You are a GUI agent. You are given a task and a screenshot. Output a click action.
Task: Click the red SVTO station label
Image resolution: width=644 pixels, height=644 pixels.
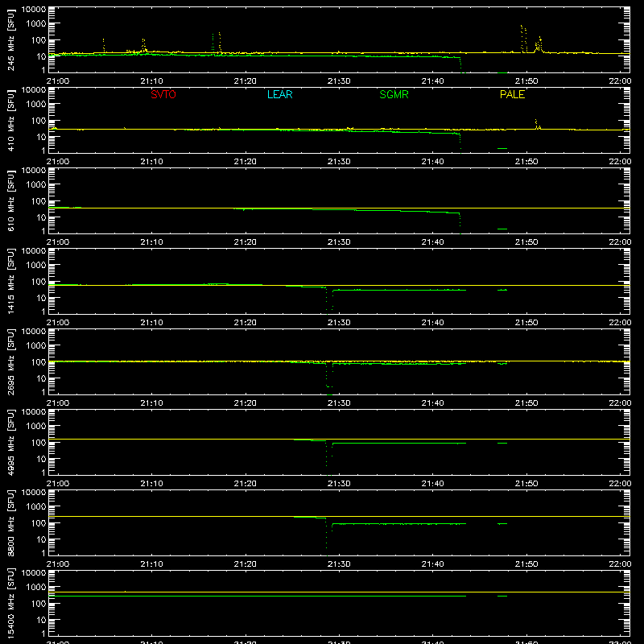[163, 94]
